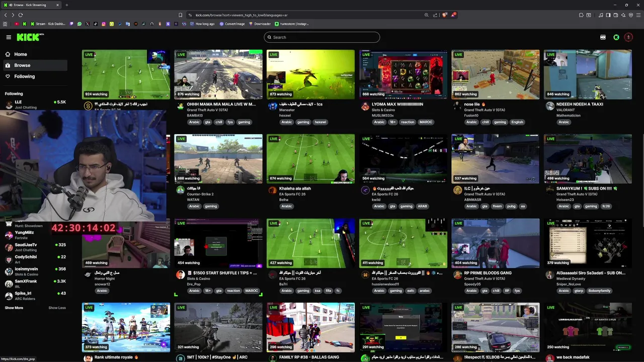Open the 868 watching slots stream thumbnail
This screenshot has height=362, width=644.
(x=403, y=74)
